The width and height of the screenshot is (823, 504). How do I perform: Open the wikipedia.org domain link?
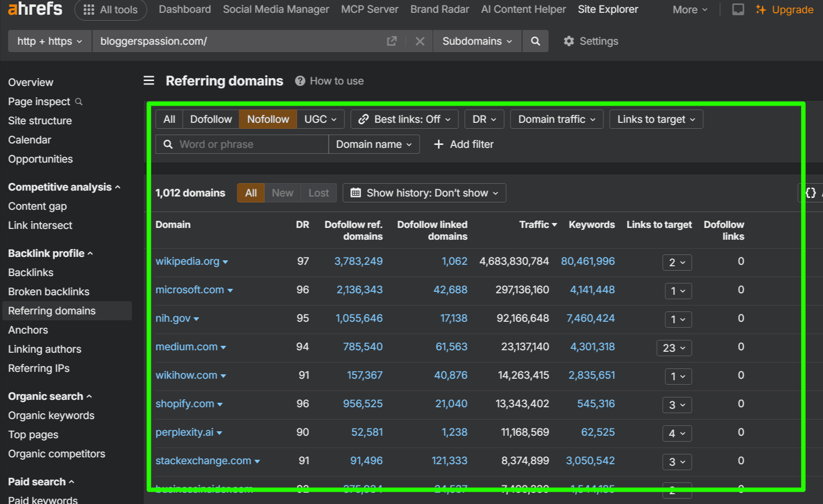[187, 261]
